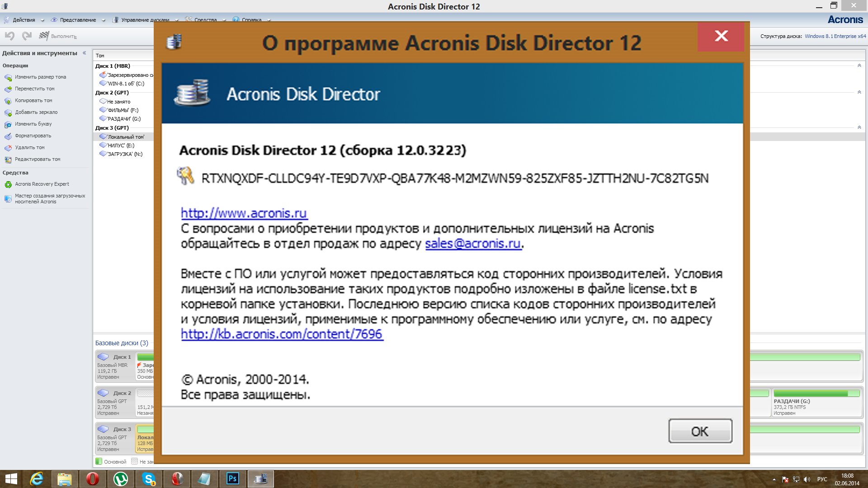Click OK in the About dialog

[x=700, y=431]
